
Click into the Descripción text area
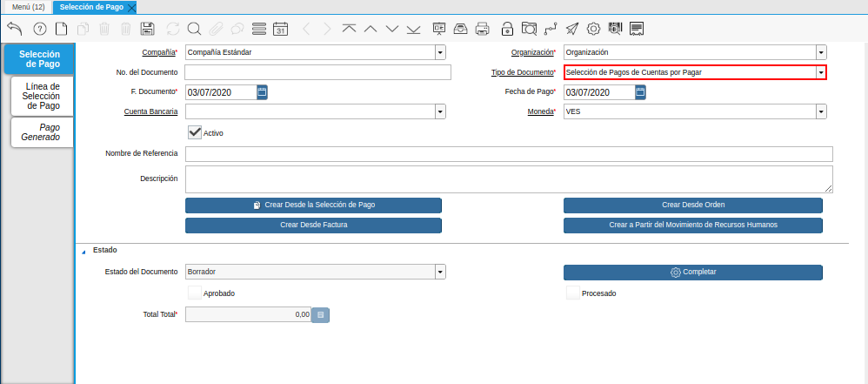pyautogui.click(x=509, y=179)
